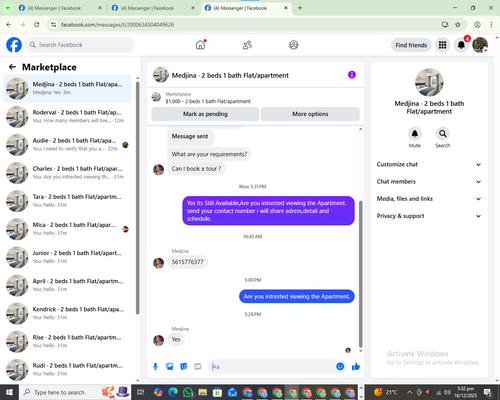500x400 pixels.
Task: Open the Profile circle icon in top navigation
Action: [293, 45]
